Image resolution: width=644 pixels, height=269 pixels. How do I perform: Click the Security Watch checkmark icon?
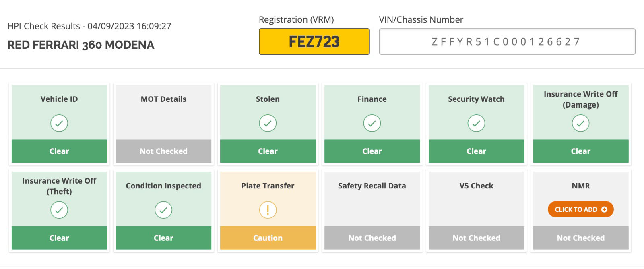click(476, 123)
